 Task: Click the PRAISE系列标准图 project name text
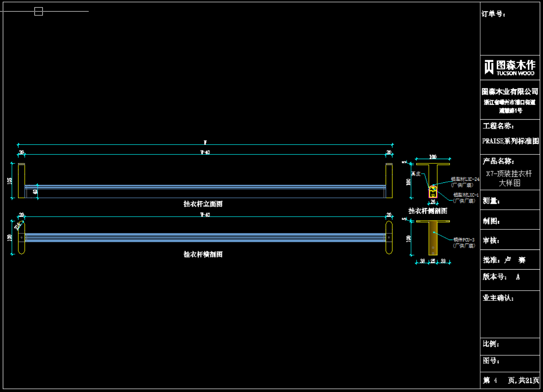tap(510, 141)
